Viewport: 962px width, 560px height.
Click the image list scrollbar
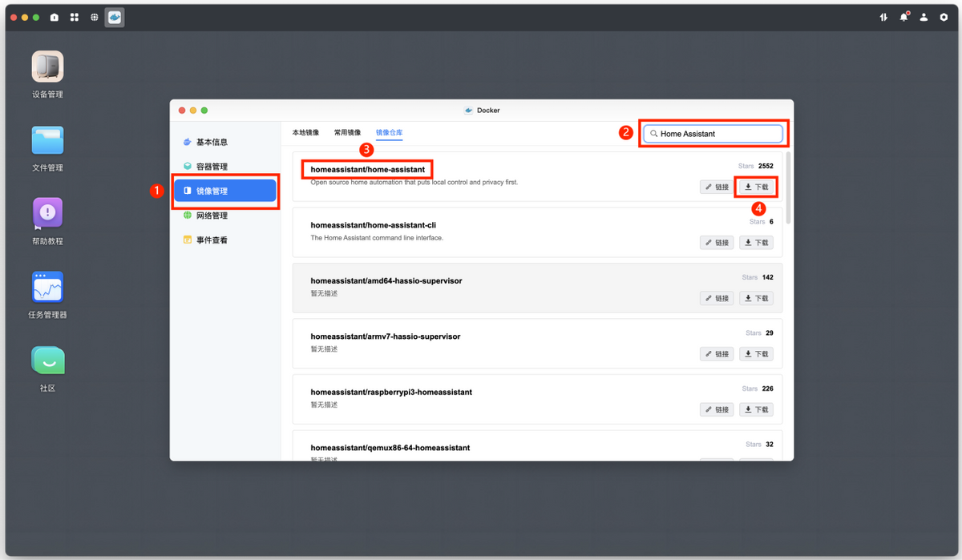pyautogui.click(x=788, y=187)
